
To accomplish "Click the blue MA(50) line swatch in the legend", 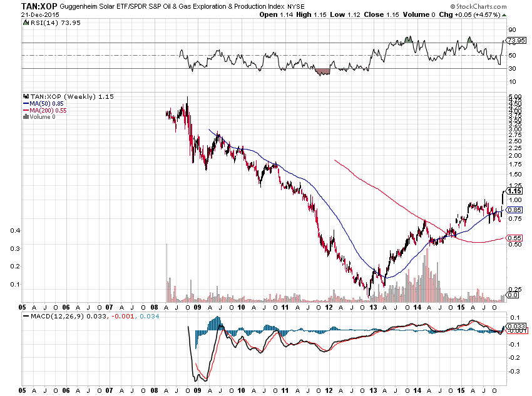I will 26,104.
